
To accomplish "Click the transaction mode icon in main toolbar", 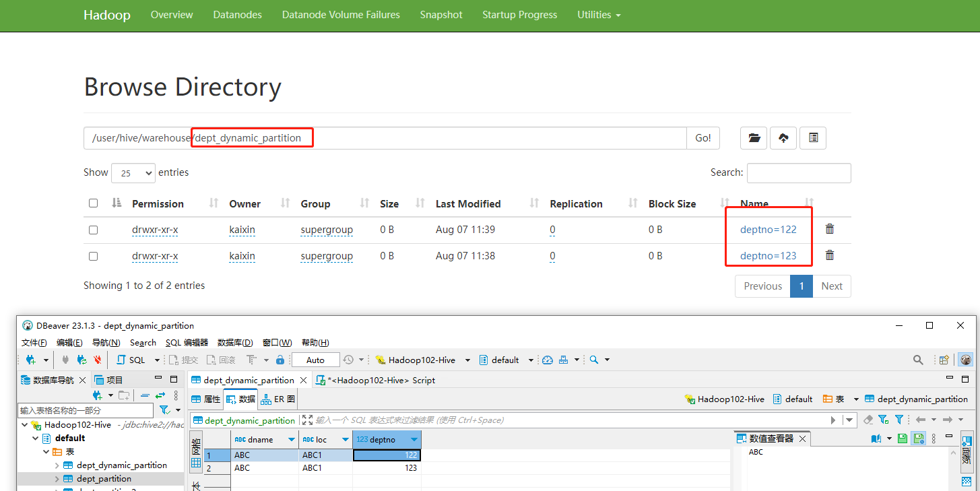I will coord(251,360).
